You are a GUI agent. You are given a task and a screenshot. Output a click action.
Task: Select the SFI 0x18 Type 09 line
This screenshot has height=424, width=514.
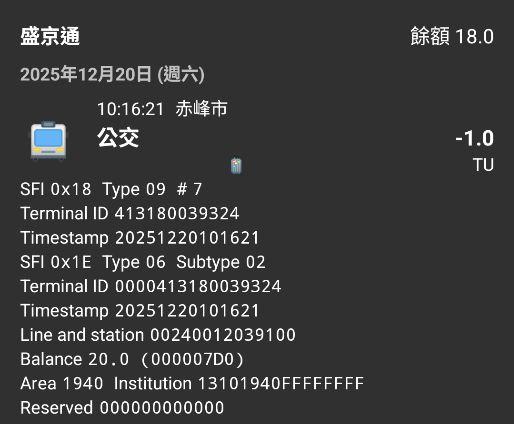point(111,189)
